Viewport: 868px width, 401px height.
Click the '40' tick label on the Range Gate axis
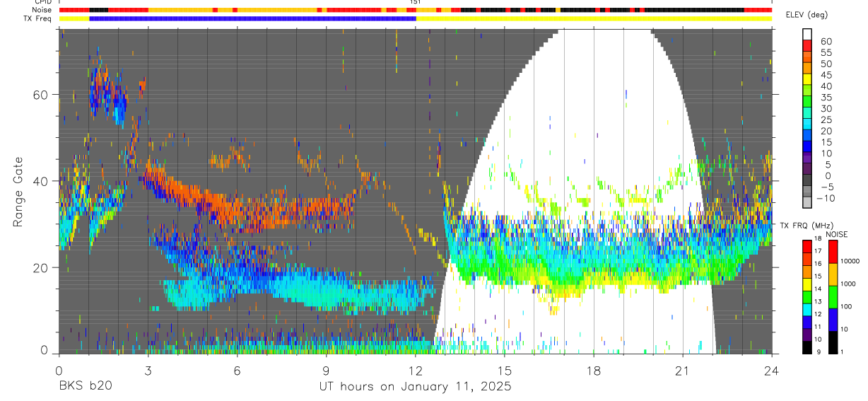(41, 181)
